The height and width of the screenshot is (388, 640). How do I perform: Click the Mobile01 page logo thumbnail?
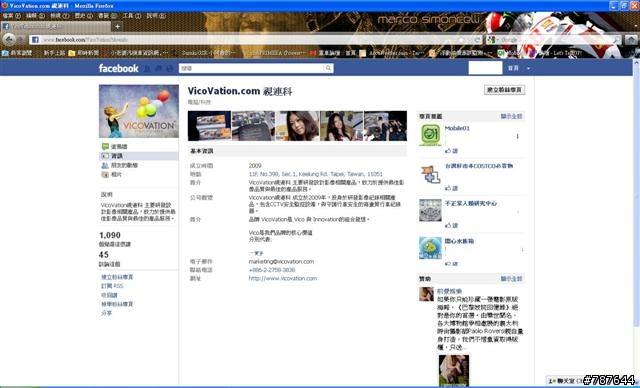tap(430, 135)
